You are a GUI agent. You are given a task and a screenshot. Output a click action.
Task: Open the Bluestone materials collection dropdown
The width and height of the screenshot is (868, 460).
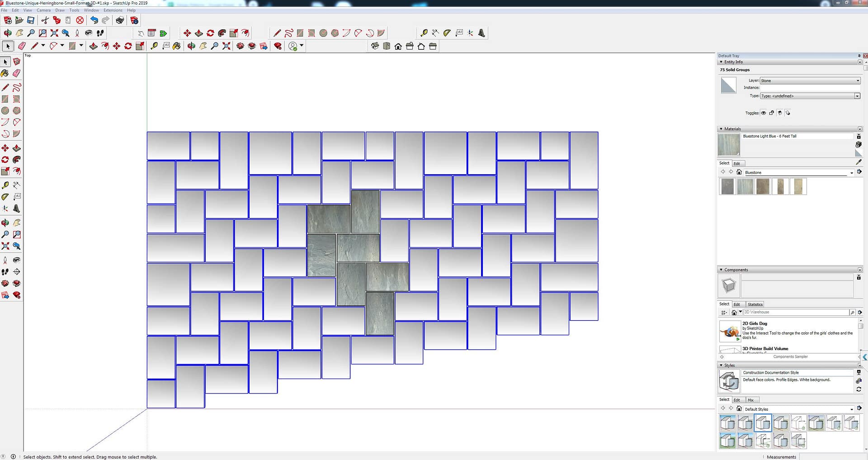point(851,173)
